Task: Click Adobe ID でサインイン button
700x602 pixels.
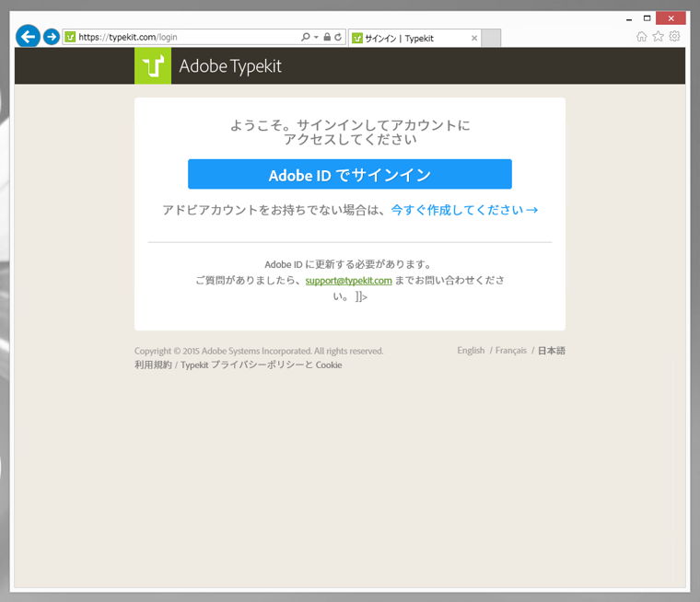Action: click(x=350, y=174)
